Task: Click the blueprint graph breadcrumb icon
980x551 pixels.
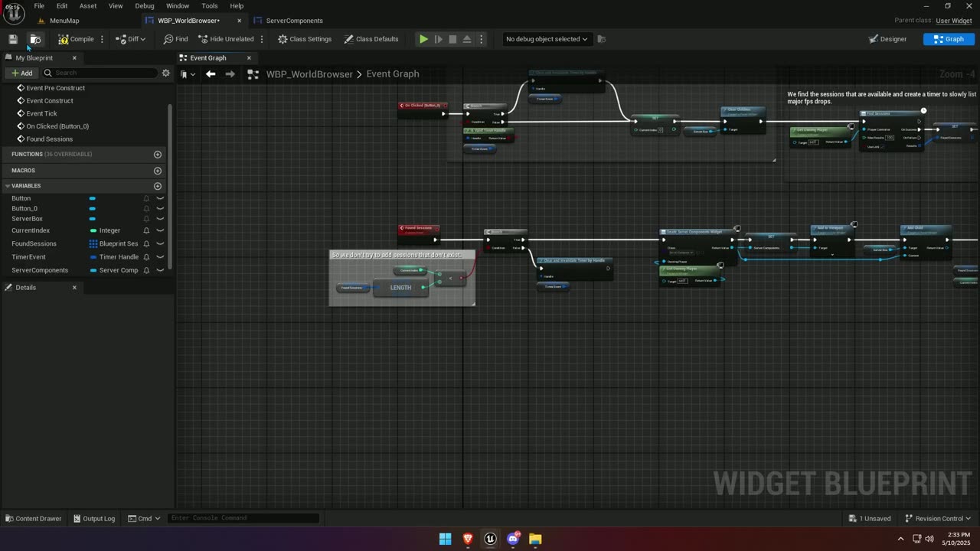Action: pos(253,74)
